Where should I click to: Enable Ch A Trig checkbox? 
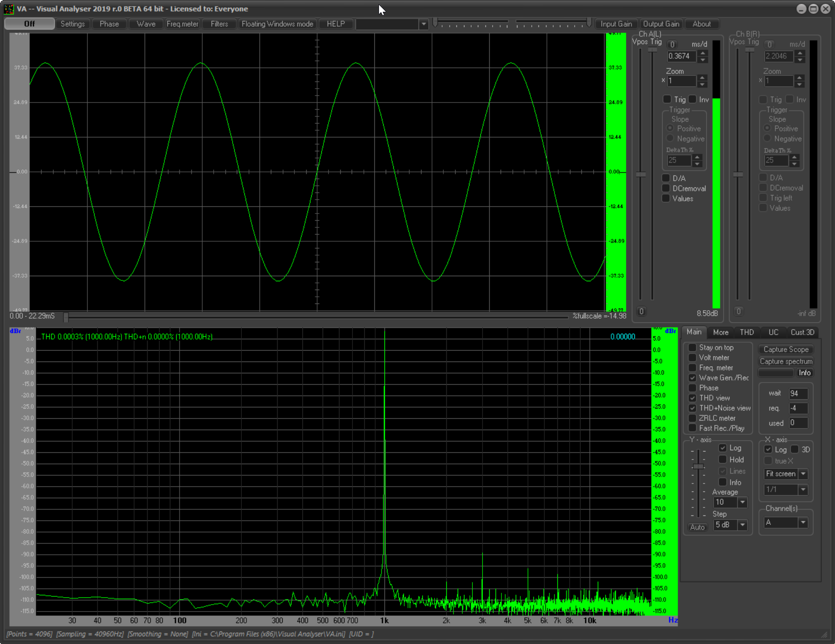coord(667,99)
